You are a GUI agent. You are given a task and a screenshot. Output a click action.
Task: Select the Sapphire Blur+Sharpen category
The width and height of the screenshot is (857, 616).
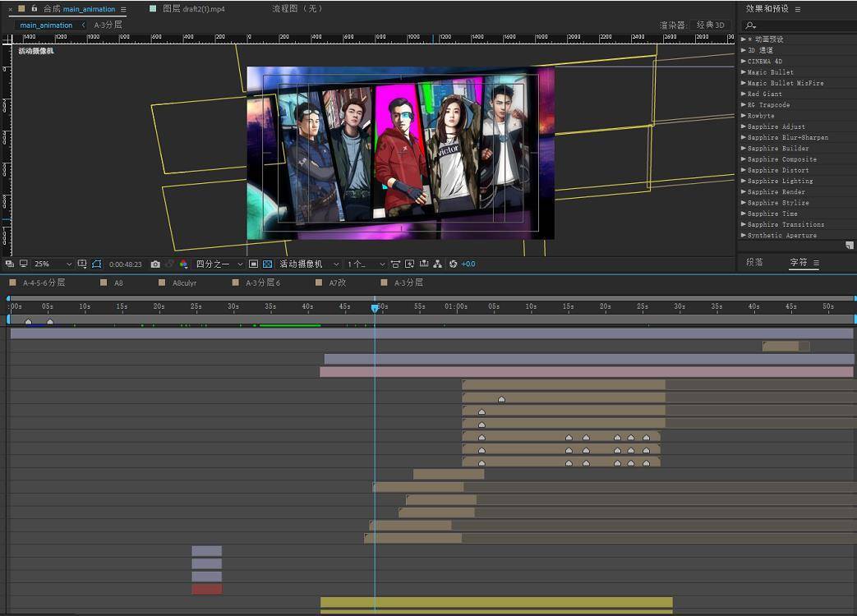click(x=788, y=138)
